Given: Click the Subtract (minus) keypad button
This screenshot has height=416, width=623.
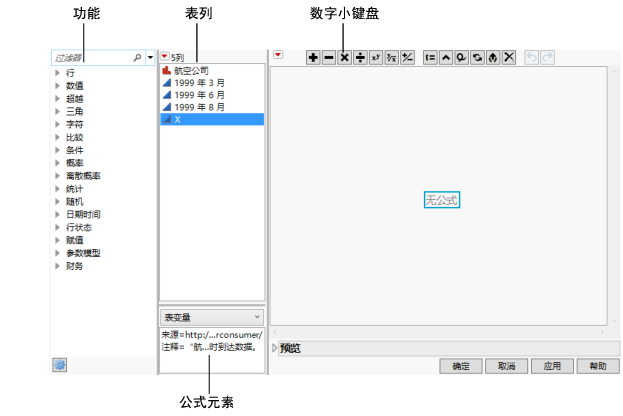Looking at the screenshot, I should pyautogui.click(x=329, y=58).
